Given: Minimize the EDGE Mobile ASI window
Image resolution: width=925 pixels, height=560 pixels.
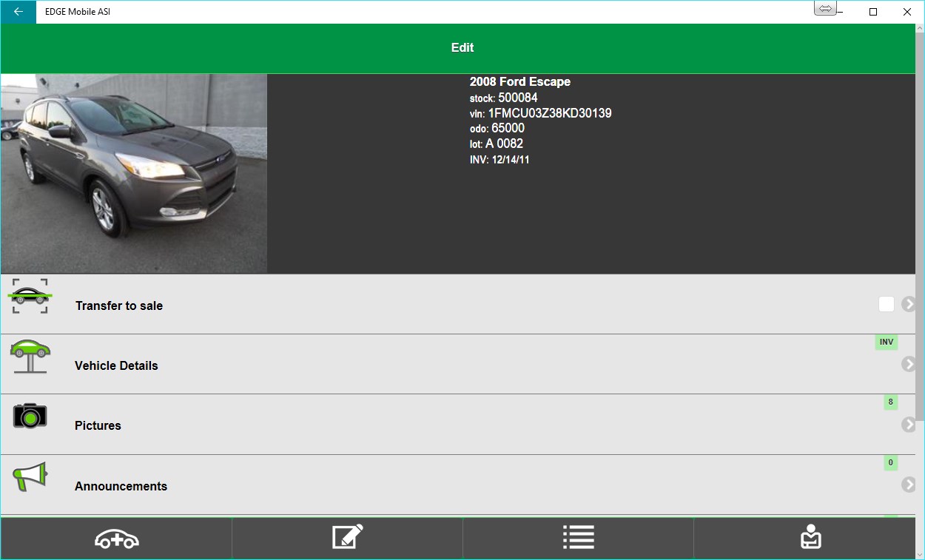Looking at the screenshot, I should click(839, 12).
